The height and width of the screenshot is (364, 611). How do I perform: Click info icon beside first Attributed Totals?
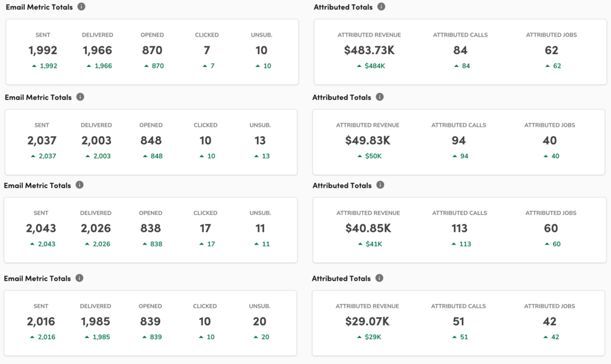[x=381, y=7]
